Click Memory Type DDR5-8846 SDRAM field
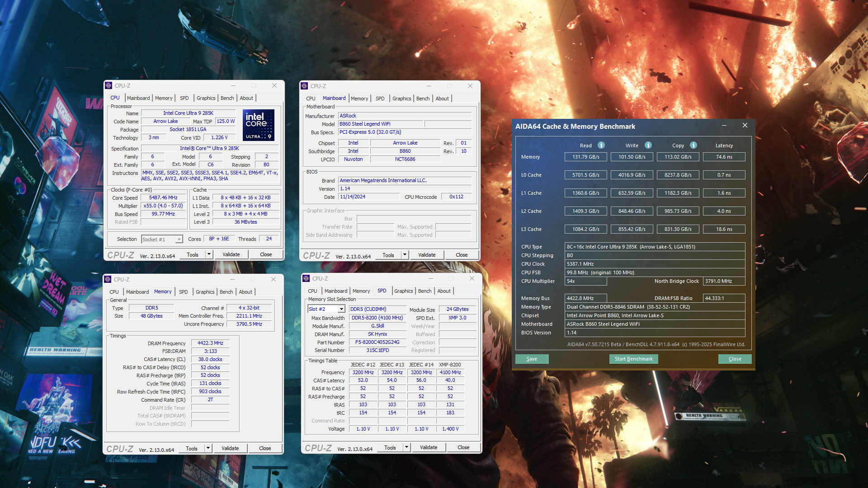This screenshot has height=488, width=868. pos(655,307)
